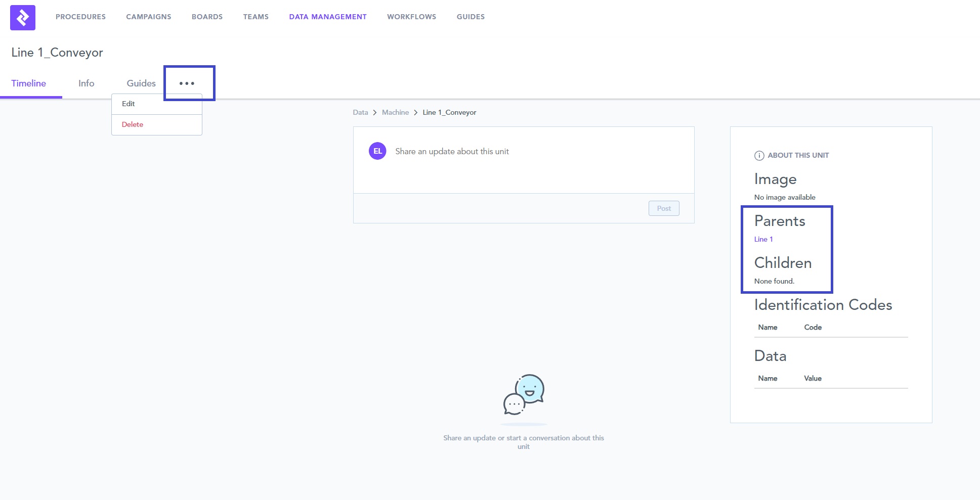
Task: Click the EL user avatar
Action: (377, 151)
